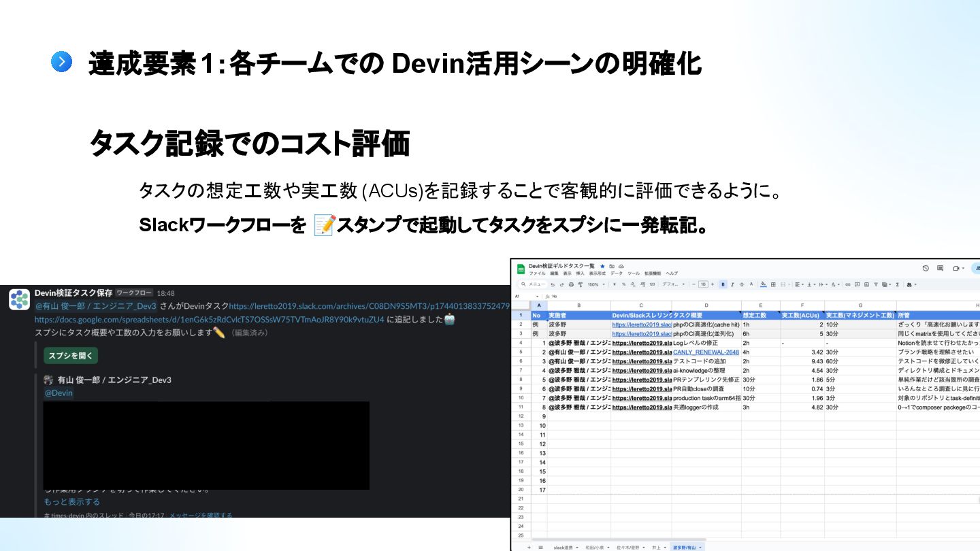Click the video meeting camera icon

point(956,269)
